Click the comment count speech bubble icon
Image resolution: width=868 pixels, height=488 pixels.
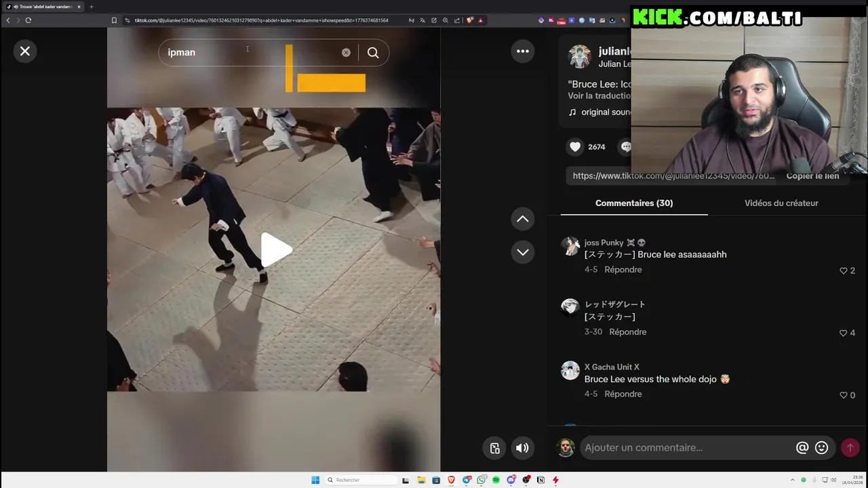(x=625, y=146)
